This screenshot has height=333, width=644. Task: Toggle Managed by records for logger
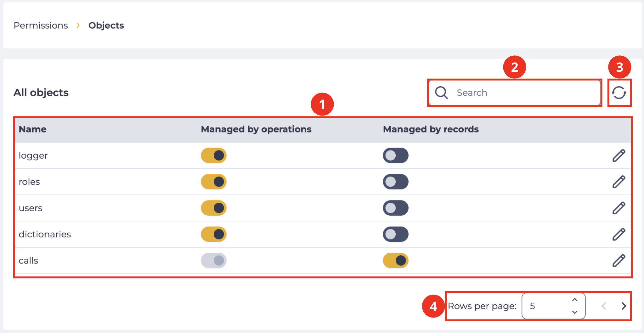(x=396, y=155)
